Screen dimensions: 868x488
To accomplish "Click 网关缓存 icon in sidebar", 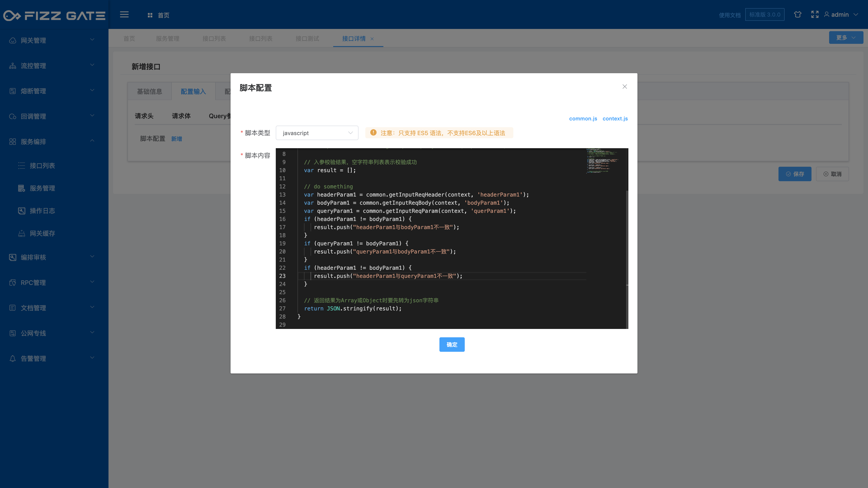I will [x=21, y=233].
